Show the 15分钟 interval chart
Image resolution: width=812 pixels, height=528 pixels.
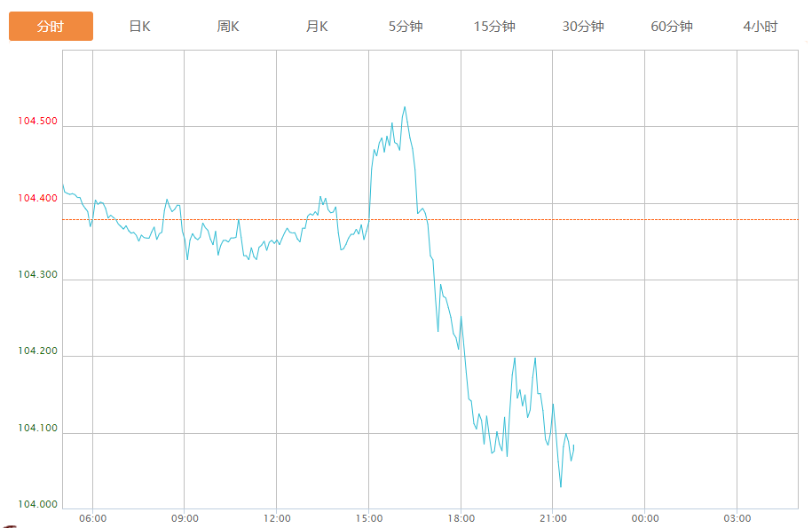tap(494, 27)
